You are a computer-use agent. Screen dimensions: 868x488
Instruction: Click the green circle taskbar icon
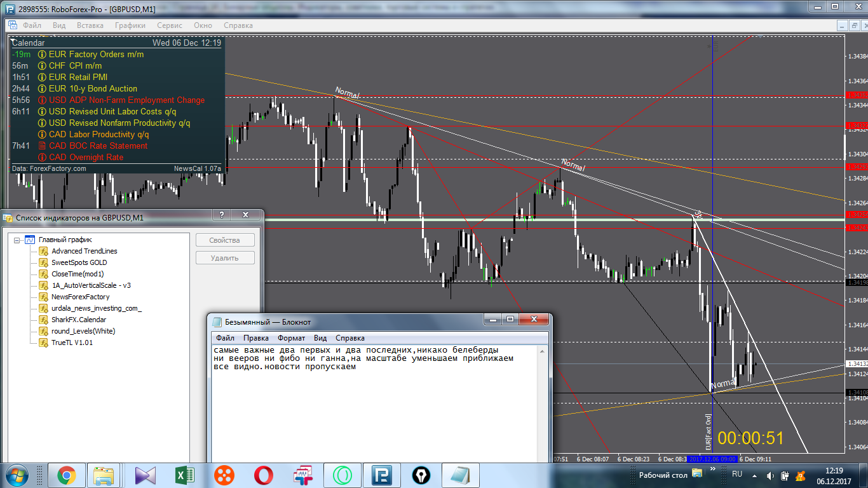point(342,475)
